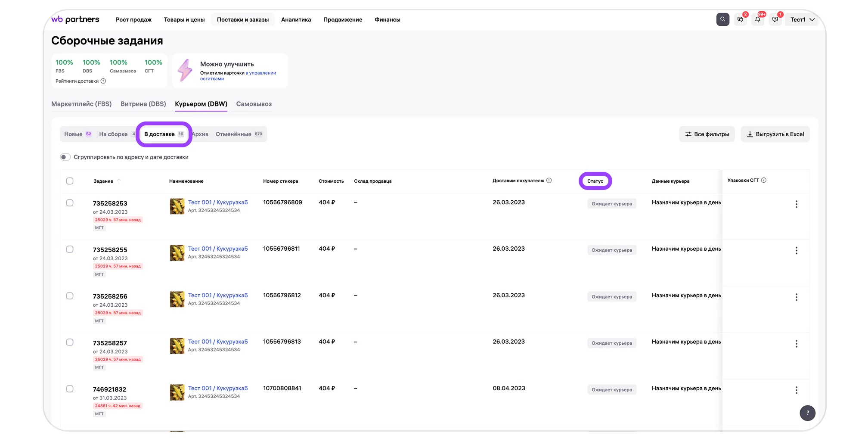Image resolution: width=868 pixels, height=442 pixels.
Task: Open Все фильтры filter panel
Action: point(707,134)
